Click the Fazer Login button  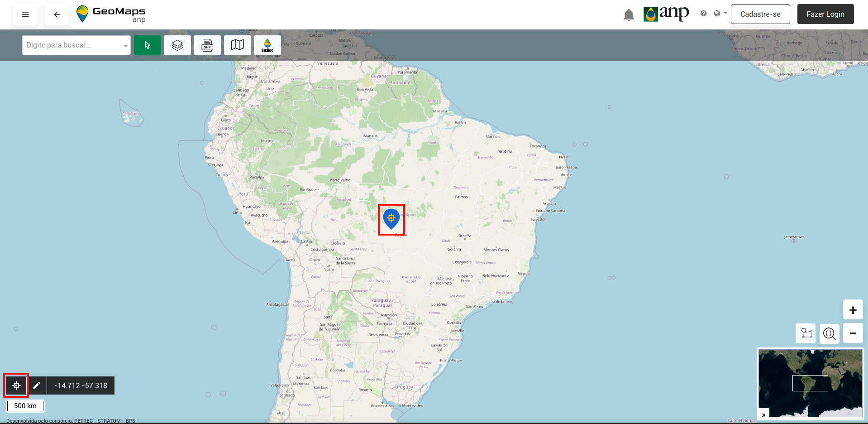825,14
